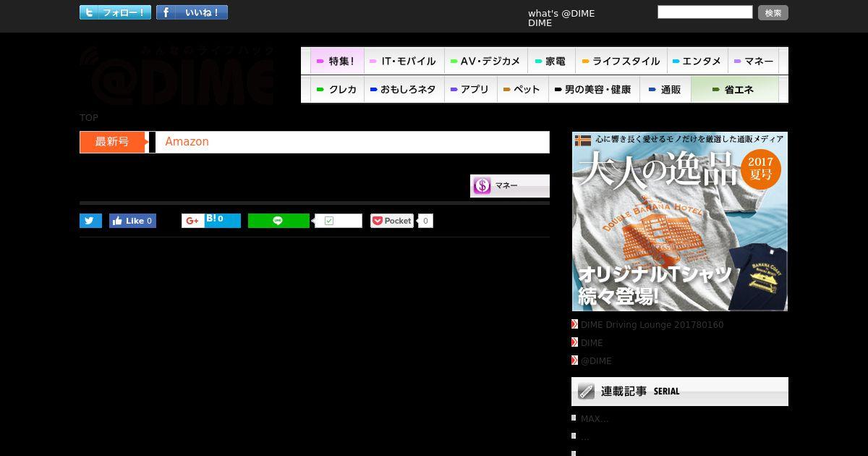Save article to Pocket
Screen dimensions: 868x456
coord(392,221)
